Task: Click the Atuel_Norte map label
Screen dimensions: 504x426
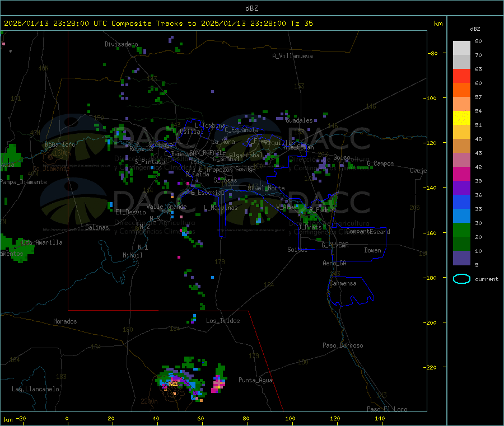Action: coord(266,188)
